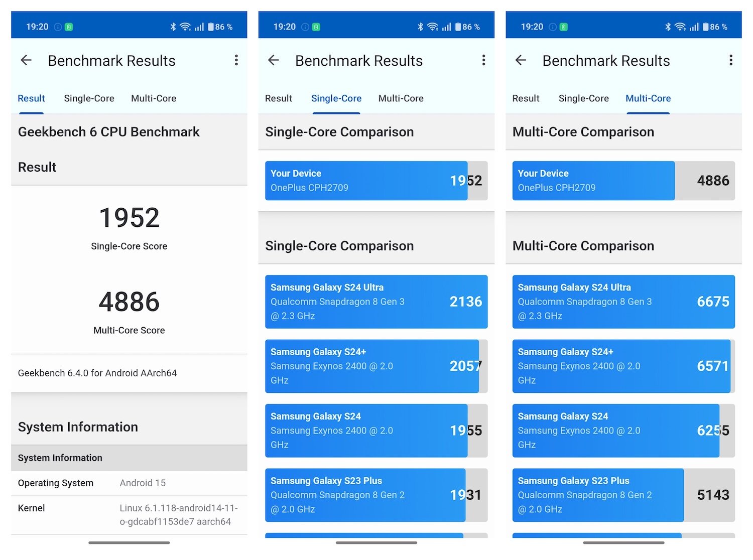This screenshot has height=560, width=753.
Task: Select Galaxy S23 Plus multi-core card 5143
Action: click(x=623, y=495)
